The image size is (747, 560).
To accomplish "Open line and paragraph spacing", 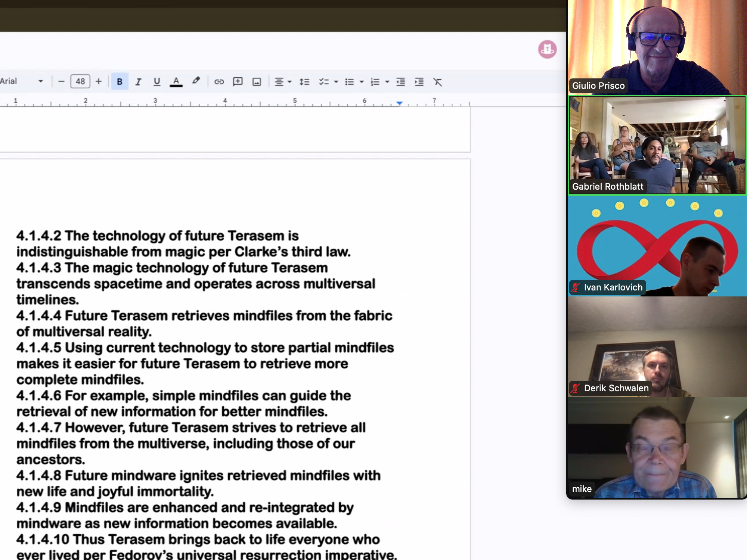I will click(x=304, y=81).
